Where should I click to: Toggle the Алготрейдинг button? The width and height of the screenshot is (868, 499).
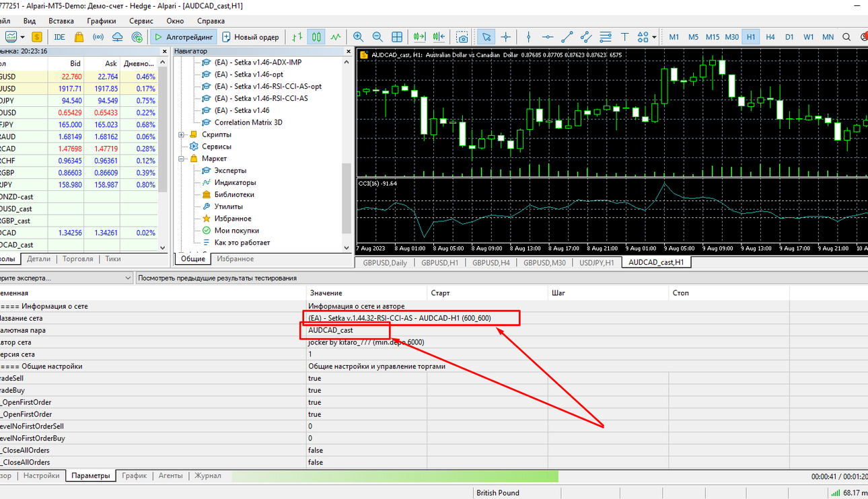pos(183,37)
